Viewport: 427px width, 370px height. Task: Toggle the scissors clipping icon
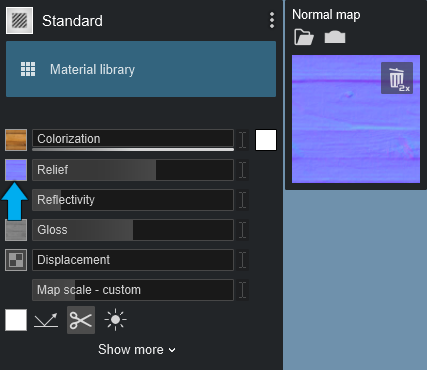tap(81, 320)
